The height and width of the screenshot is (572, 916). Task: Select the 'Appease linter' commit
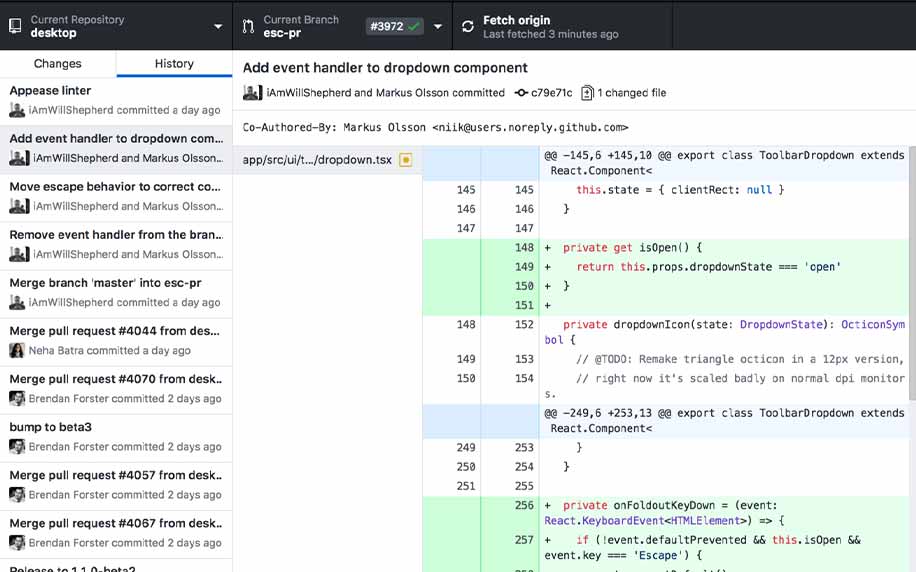click(116, 100)
